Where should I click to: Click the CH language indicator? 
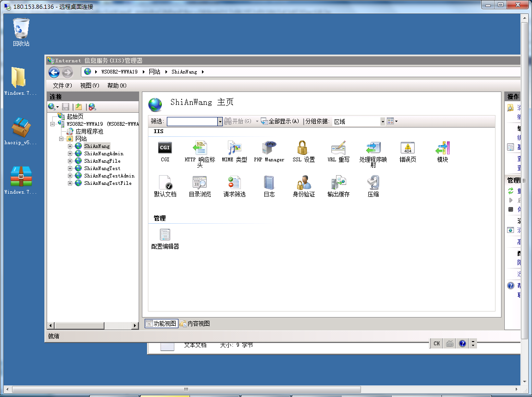pyautogui.click(x=436, y=343)
